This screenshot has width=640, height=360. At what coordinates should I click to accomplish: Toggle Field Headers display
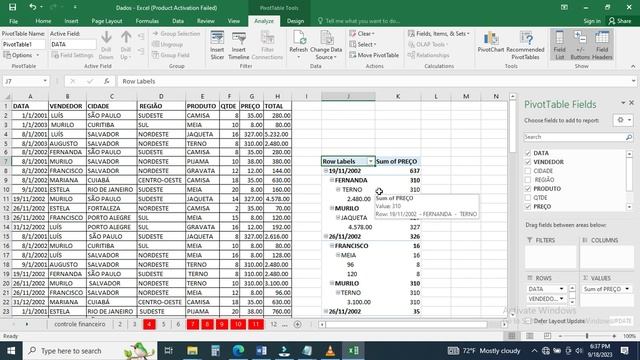pyautogui.click(x=602, y=45)
